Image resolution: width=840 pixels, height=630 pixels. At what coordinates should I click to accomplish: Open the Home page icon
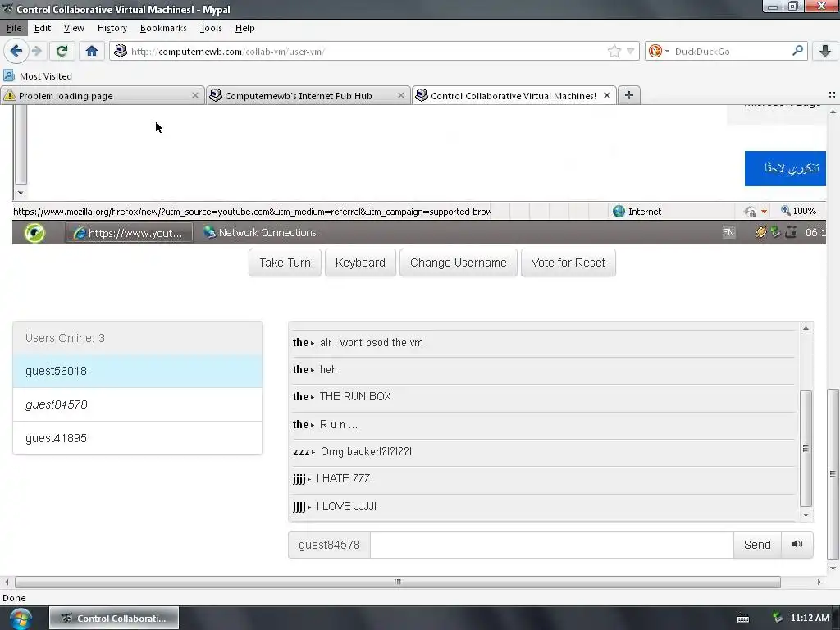click(x=92, y=51)
